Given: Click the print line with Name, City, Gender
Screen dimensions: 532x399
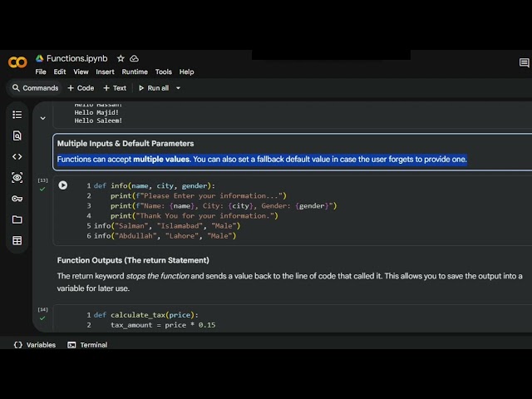Looking at the screenshot, I should click(x=224, y=206).
